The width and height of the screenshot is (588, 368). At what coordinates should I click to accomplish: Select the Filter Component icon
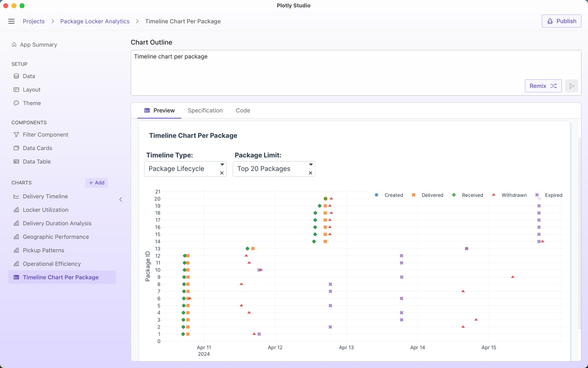click(x=16, y=135)
